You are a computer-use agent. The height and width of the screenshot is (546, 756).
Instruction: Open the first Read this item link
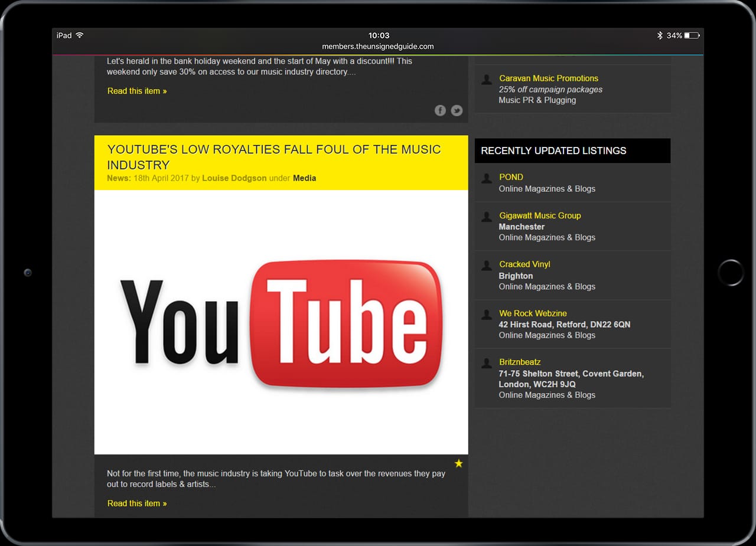137,91
